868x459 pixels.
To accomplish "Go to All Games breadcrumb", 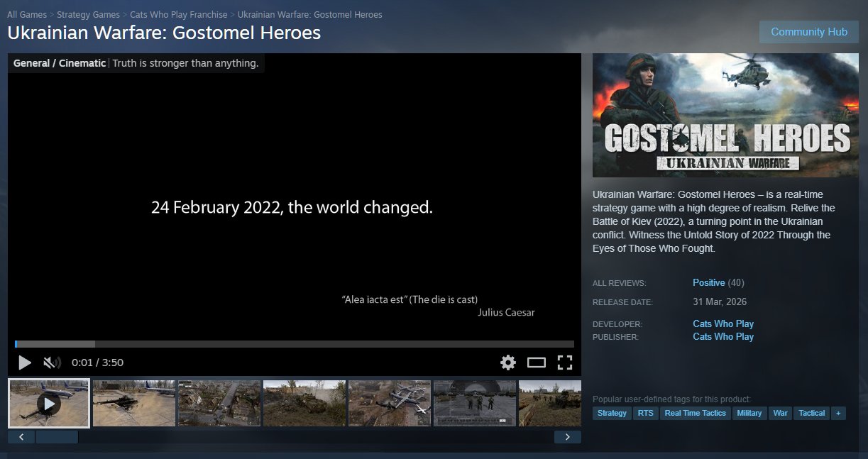I will coord(27,14).
